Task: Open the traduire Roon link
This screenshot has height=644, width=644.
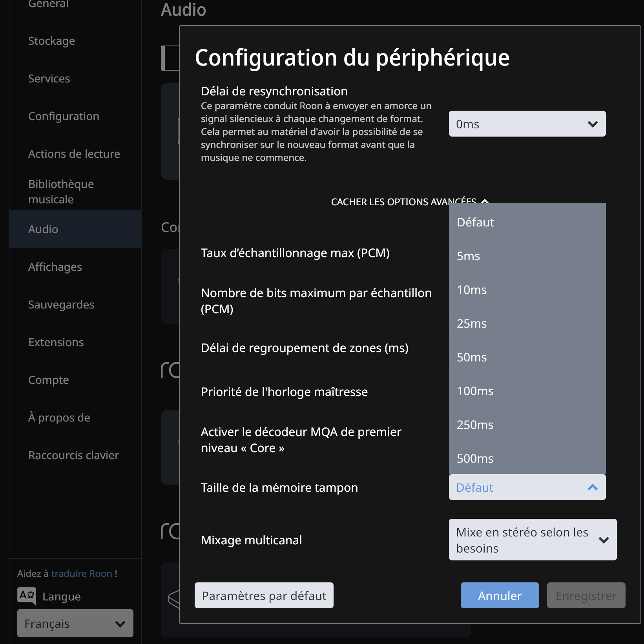Action: (82, 574)
